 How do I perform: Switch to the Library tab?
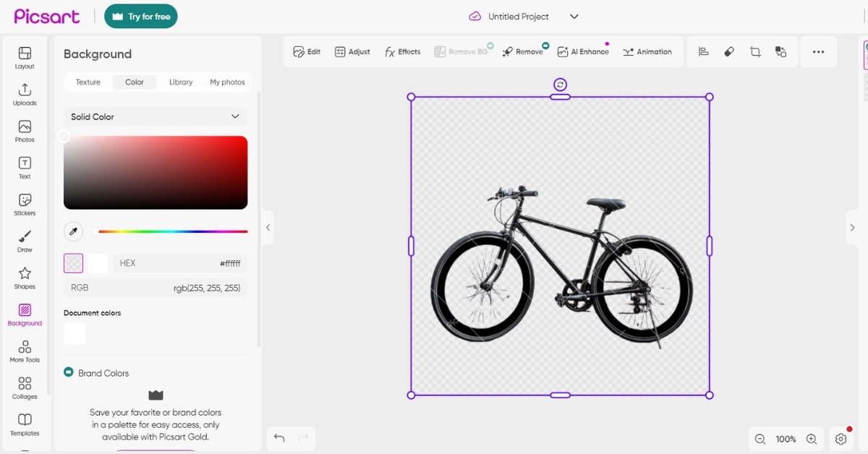coord(181,82)
